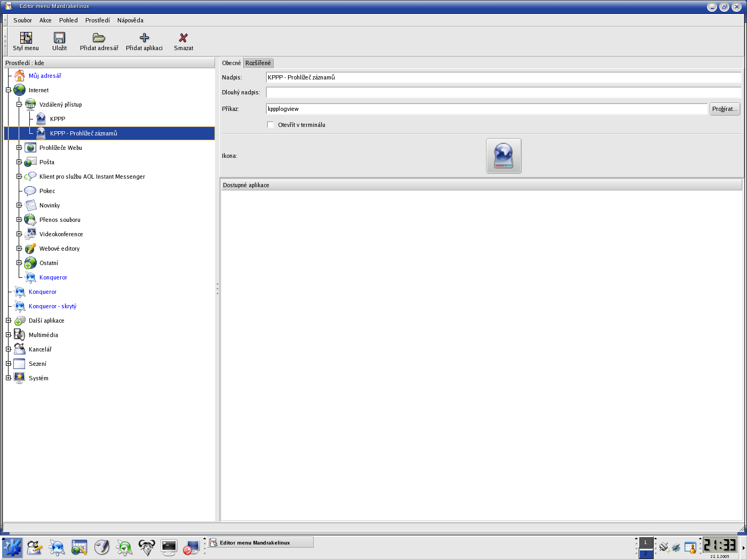
Task: Open the Soubor menu
Action: click(x=22, y=20)
